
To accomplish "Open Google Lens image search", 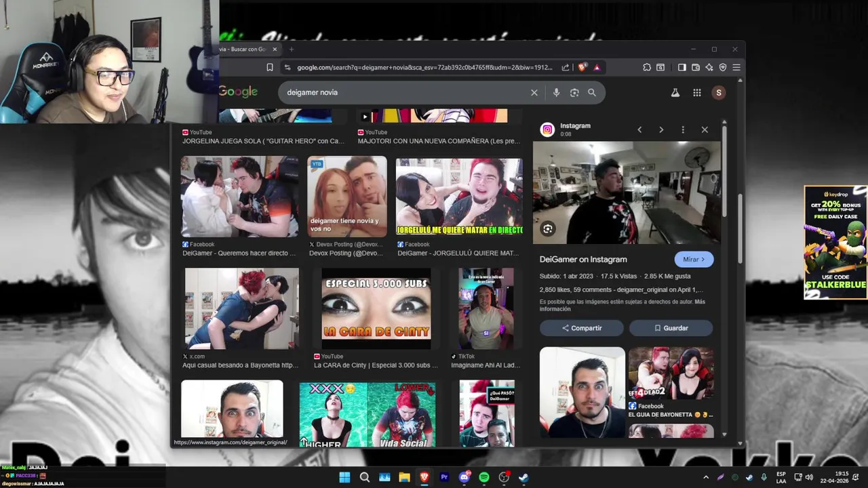I will click(574, 92).
